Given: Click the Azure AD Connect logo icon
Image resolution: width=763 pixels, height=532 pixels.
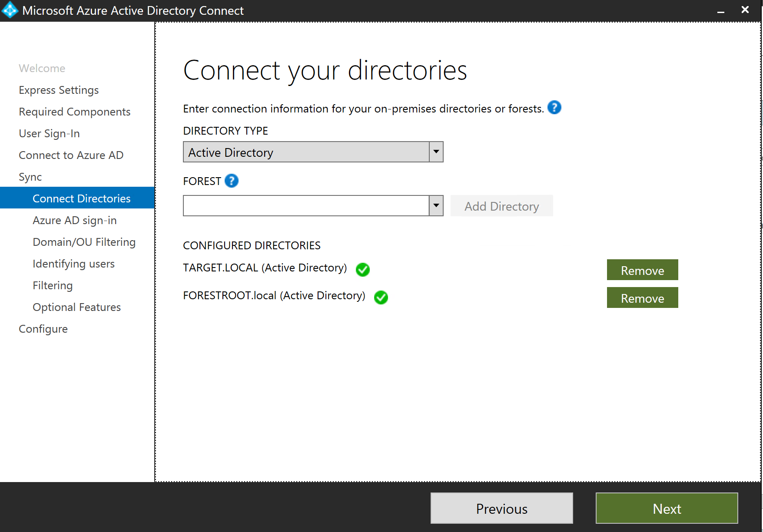Looking at the screenshot, I should tap(10, 10).
